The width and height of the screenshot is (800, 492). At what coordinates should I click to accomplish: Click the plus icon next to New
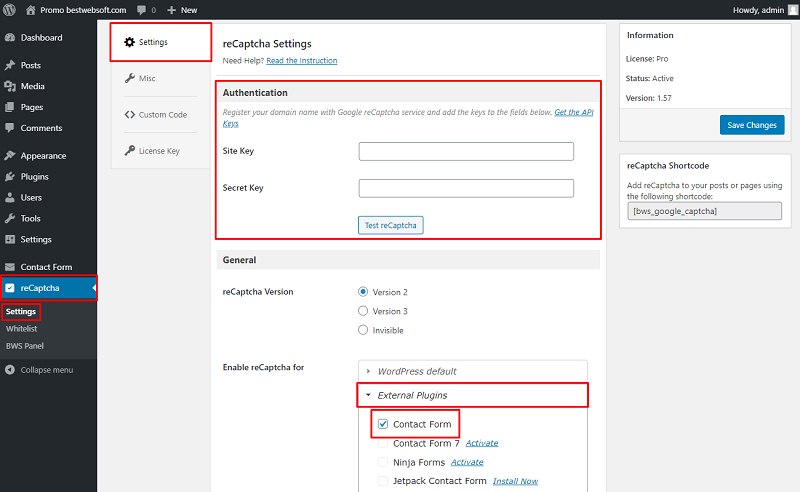[x=171, y=10]
